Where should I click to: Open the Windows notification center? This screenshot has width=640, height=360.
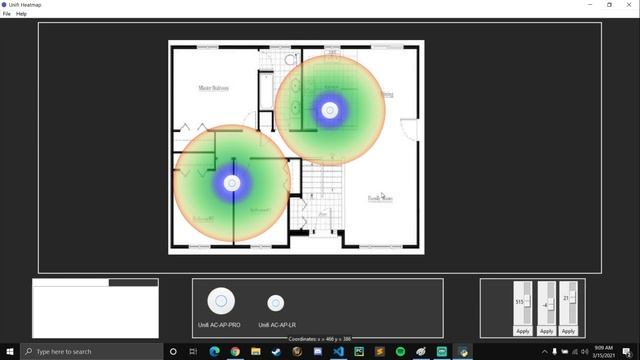point(627,351)
